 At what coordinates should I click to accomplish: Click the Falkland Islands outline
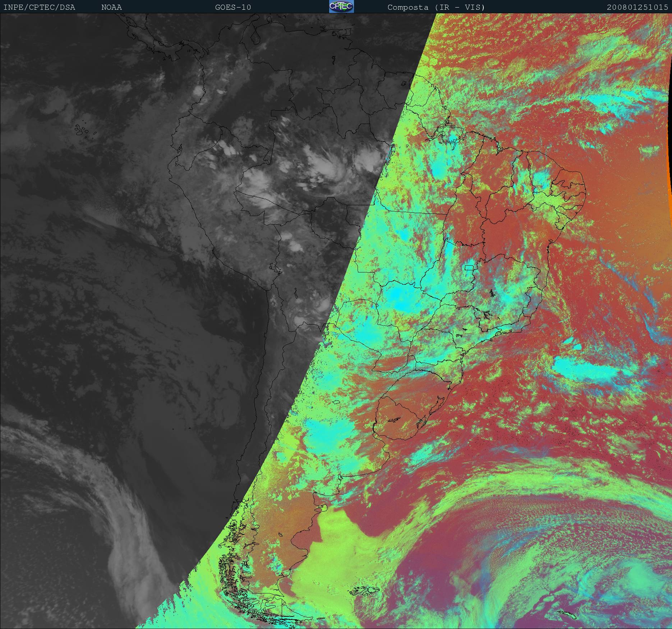click(365, 591)
